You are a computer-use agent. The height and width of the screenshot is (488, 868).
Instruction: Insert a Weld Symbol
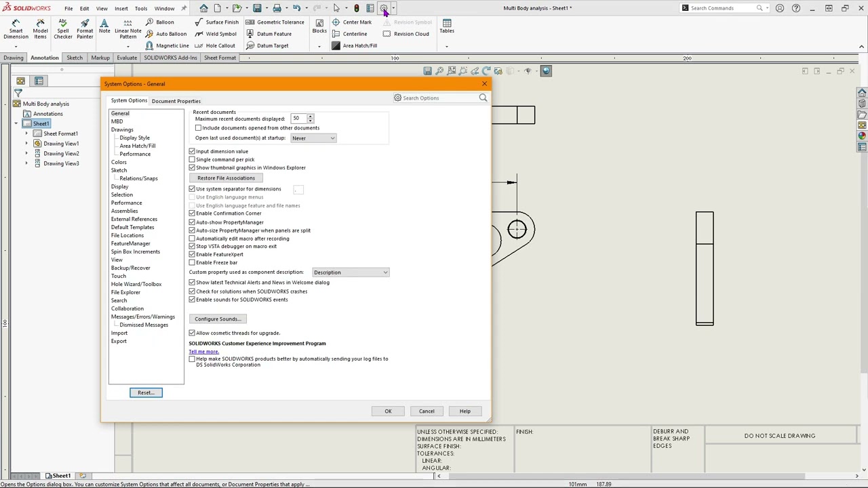(x=216, y=34)
